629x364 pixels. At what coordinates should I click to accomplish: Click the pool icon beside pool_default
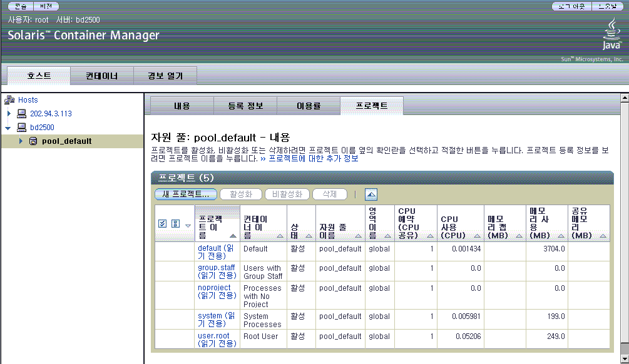pos(33,141)
